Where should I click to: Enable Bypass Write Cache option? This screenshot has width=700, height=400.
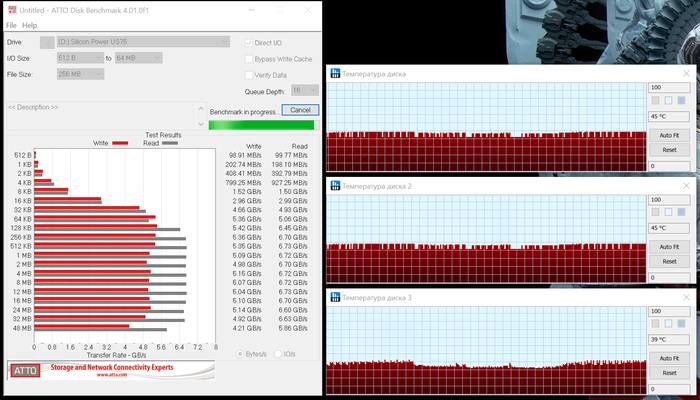pyautogui.click(x=249, y=59)
